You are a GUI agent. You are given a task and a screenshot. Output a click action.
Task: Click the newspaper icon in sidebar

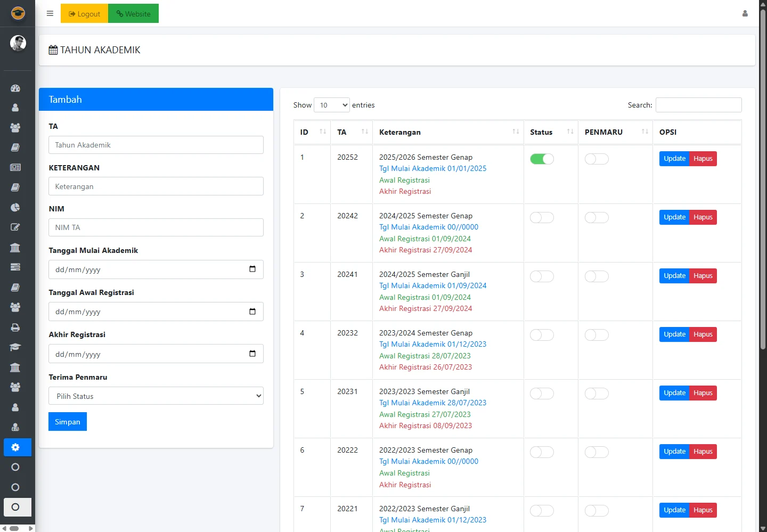tap(15, 167)
